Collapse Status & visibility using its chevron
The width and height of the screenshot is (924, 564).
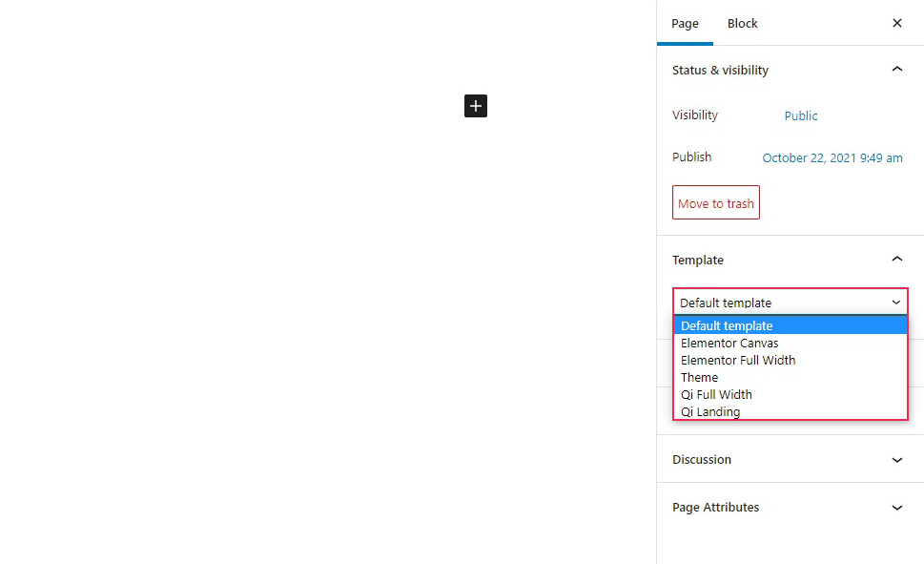896,70
